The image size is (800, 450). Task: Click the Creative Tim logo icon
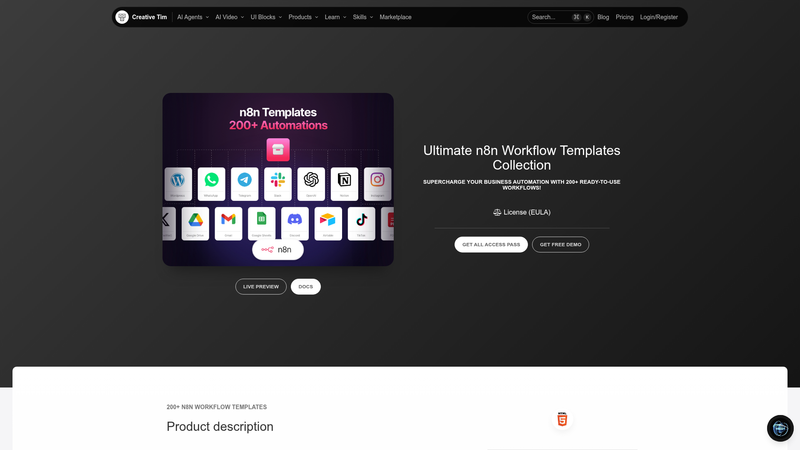click(x=122, y=17)
